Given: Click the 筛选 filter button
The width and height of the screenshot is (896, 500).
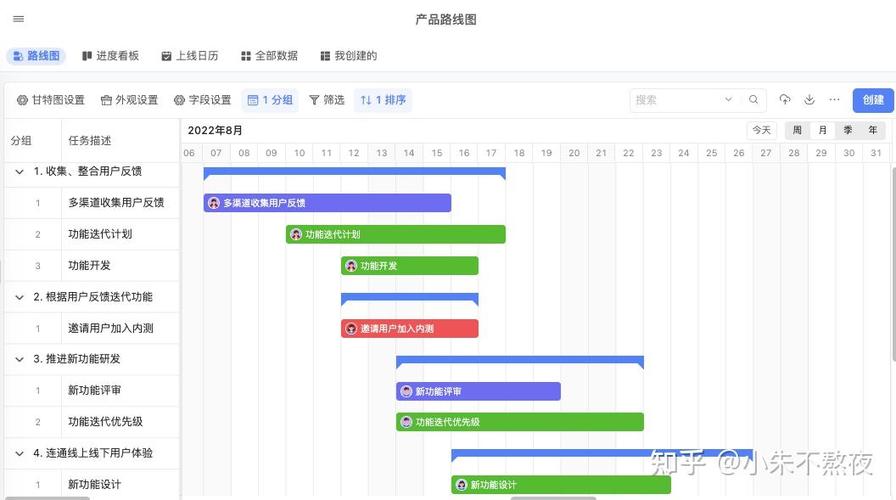Looking at the screenshot, I should (326, 100).
